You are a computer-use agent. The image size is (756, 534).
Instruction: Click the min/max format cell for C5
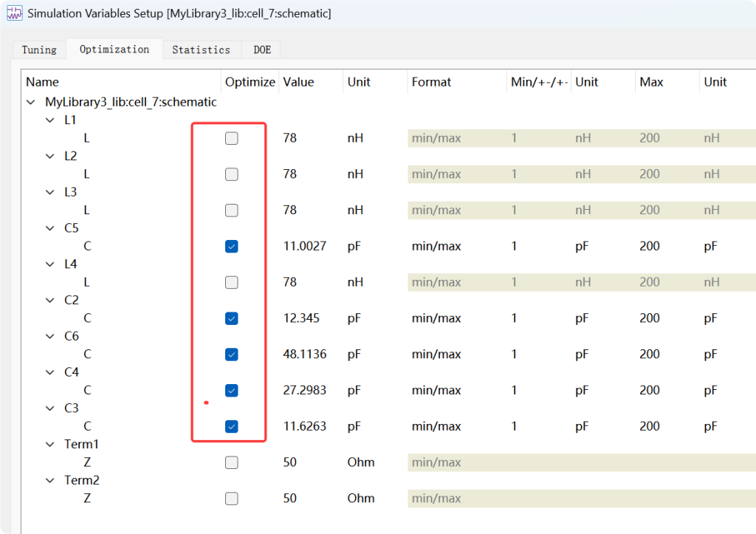436,247
